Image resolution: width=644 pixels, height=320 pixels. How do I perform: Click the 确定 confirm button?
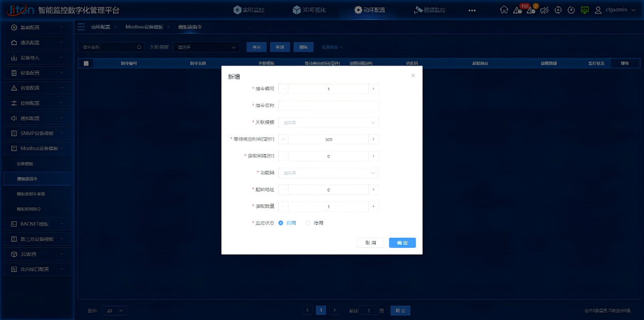[x=402, y=242]
